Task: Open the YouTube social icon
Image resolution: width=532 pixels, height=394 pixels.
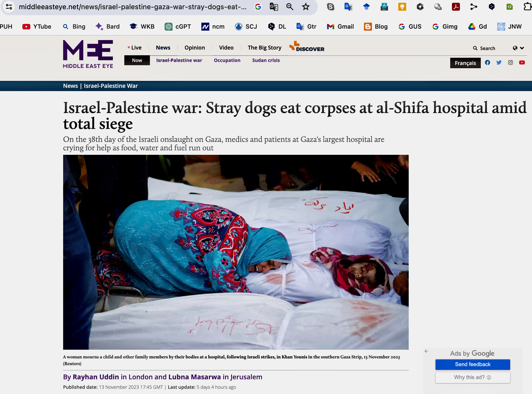Action: click(522, 62)
